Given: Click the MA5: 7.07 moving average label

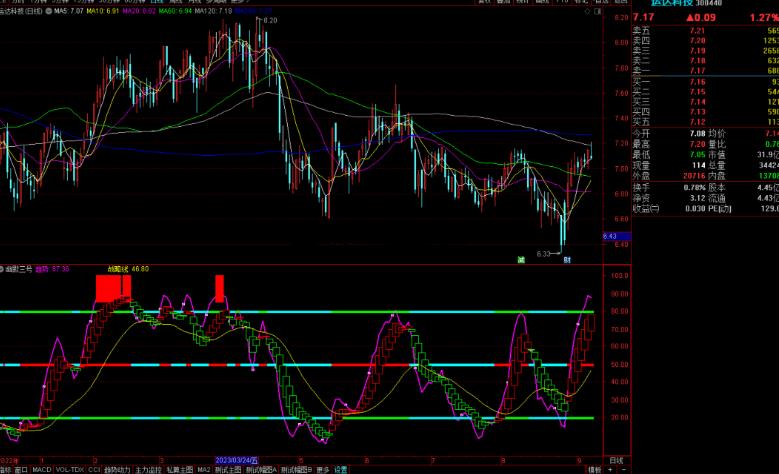Looking at the screenshot, I should (69, 11).
